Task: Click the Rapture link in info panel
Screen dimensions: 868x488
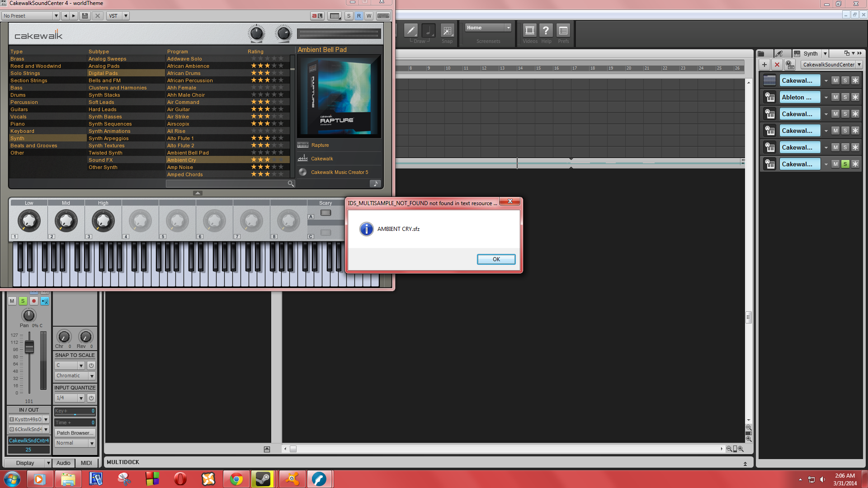Action: point(320,145)
